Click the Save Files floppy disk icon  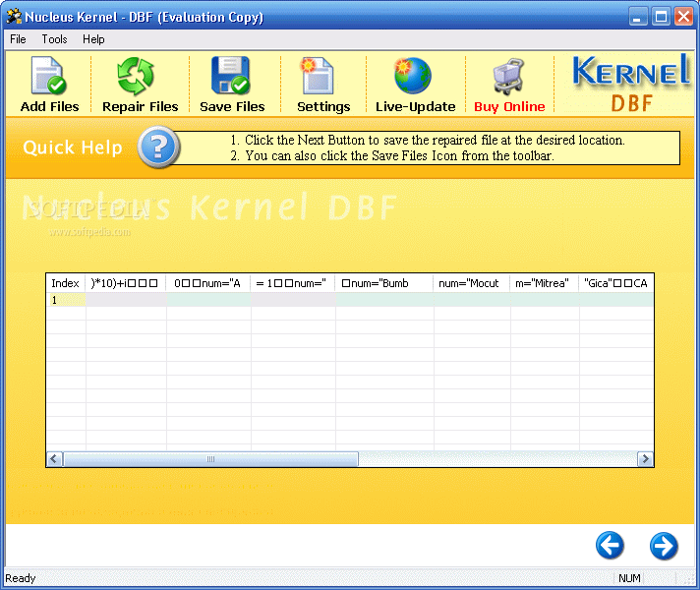pos(230,75)
